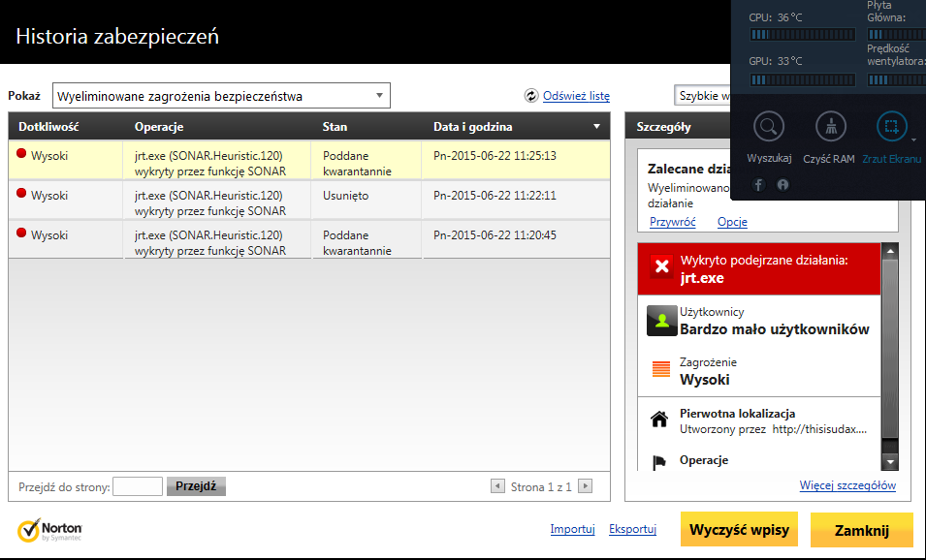Image resolution: width=926 pixels, height=560 pixels.
Task: Click the Przywróć link
Action: coord(672,222)
